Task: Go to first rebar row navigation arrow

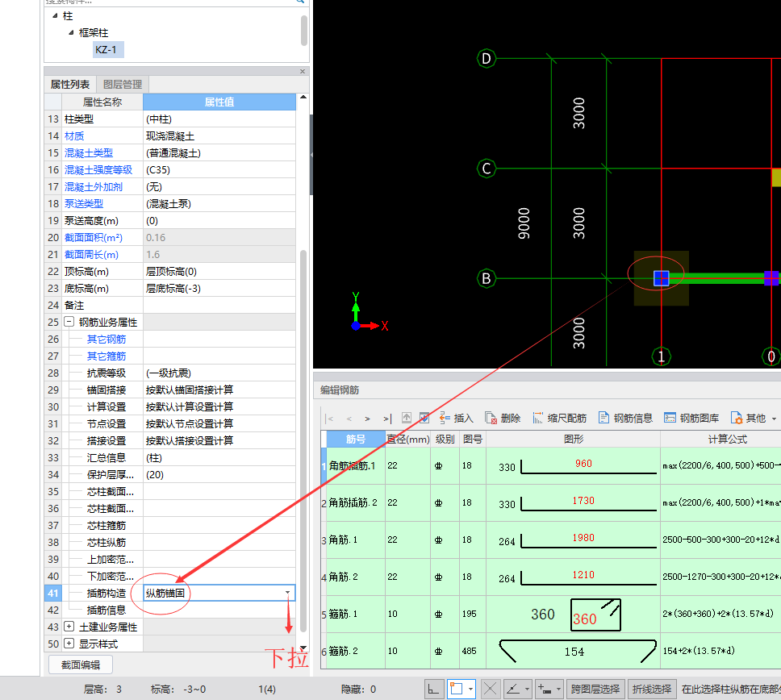Action: click(x=330, y=419)
